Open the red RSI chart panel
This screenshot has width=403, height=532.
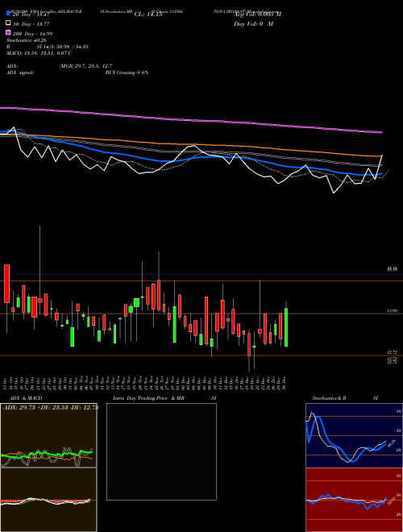pyautogui.click(x=354, y=500)
